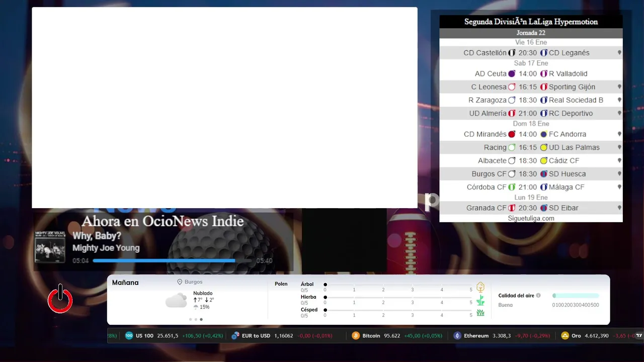Click the Sab 17 Ene date row
The height and width of the screenshot is (362, 644).
click(531, 63)
